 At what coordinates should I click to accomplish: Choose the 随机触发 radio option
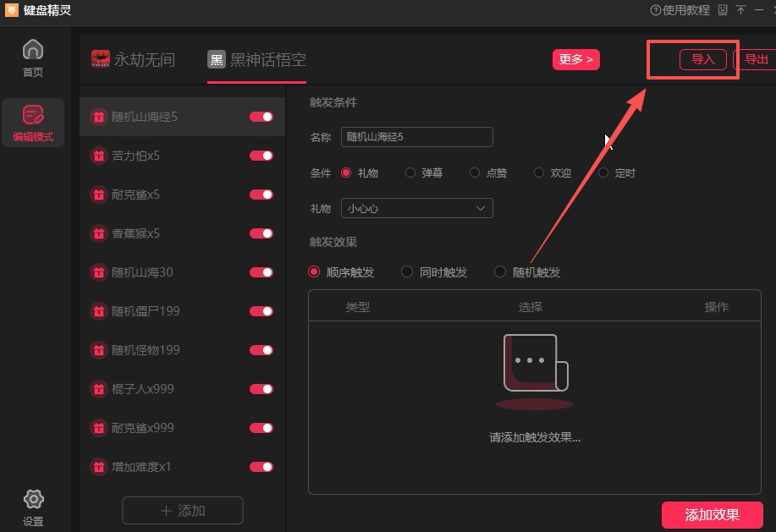500,272
